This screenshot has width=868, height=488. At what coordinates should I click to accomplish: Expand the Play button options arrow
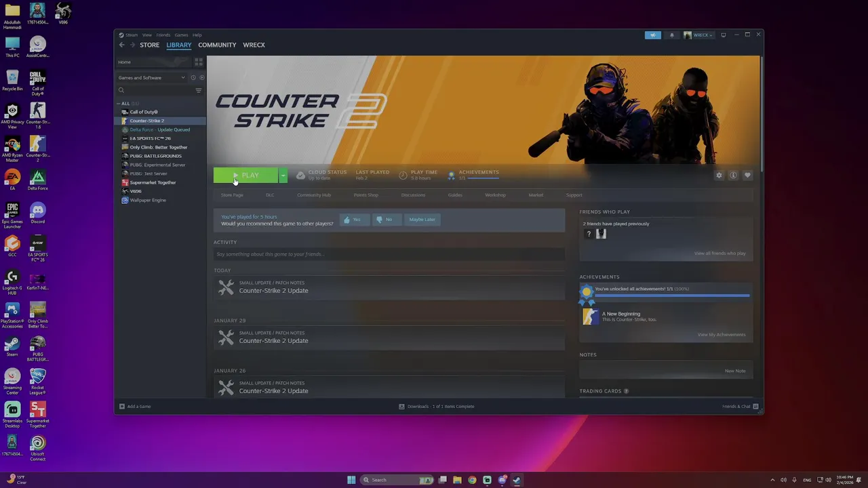283,176
